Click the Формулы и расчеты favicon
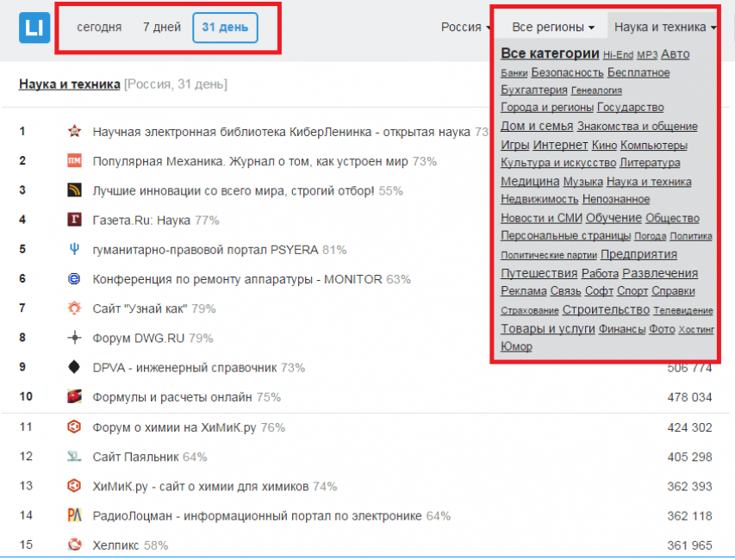This screenshot has height=560, width=735. pos(74,396)
